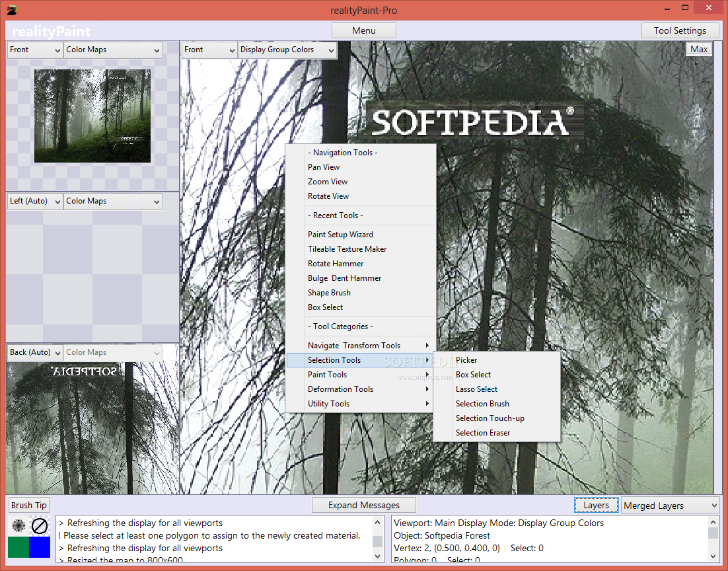
Task: Select the no-brush crossed circle icon
Action: click(x=40, y=525)
